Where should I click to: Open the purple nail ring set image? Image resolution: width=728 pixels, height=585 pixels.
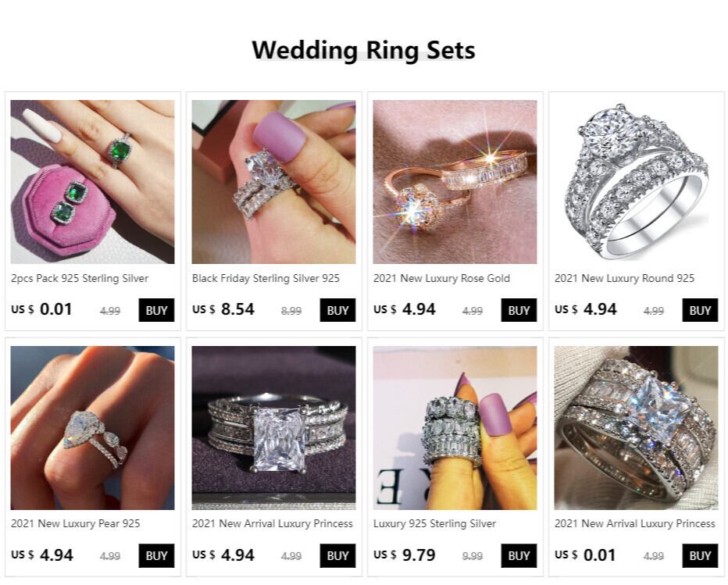coord(273,181)
